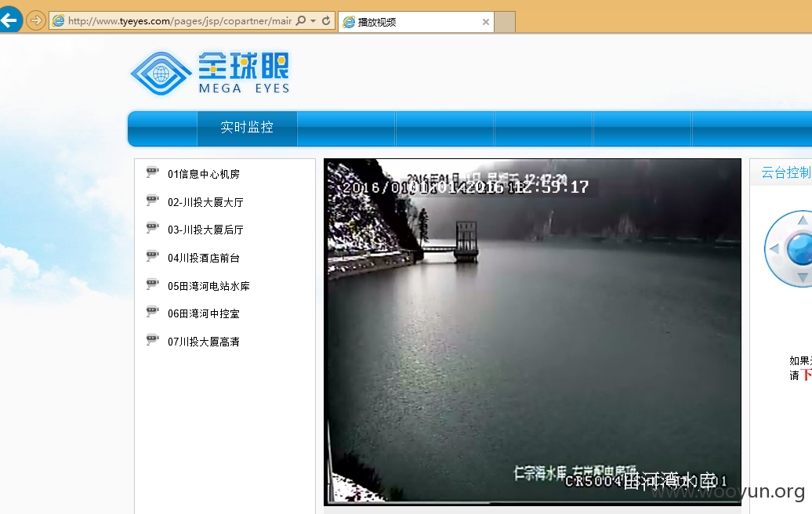
Task: Click camera icon beside 02-川投大厦大厅
Action: [152, 201]
